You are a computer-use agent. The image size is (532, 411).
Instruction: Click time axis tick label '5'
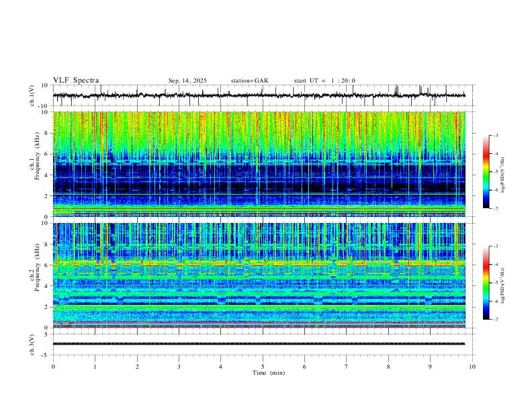(x=263, y=367)
